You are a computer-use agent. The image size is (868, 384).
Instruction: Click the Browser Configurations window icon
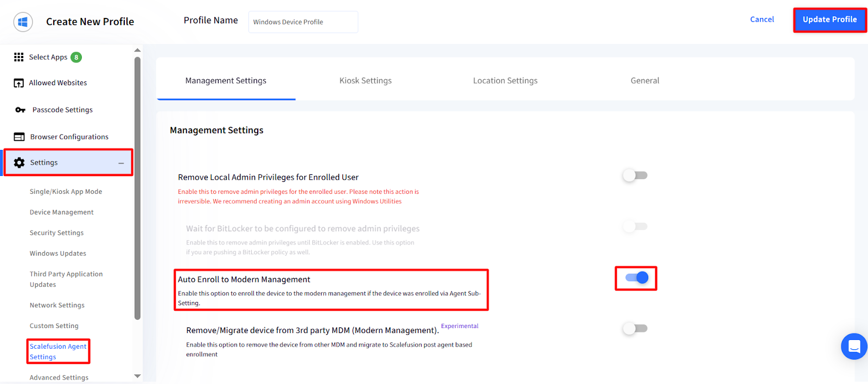pos(19,137)
